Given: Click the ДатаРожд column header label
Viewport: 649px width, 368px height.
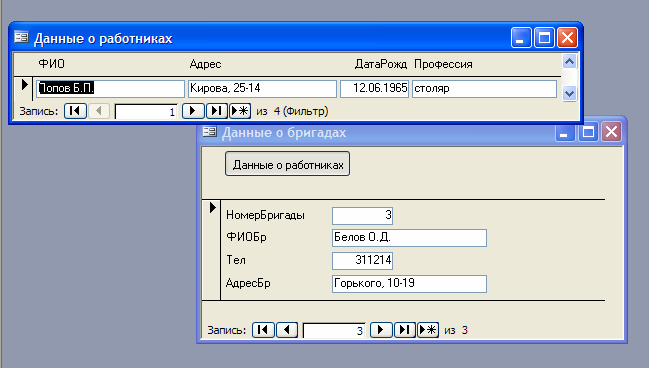Looking at the screenshot, I should 381,64.
